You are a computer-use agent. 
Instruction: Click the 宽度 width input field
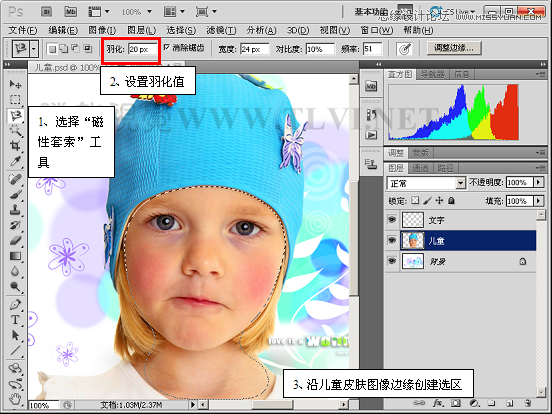pyautogui.click(x=255, y=49)
